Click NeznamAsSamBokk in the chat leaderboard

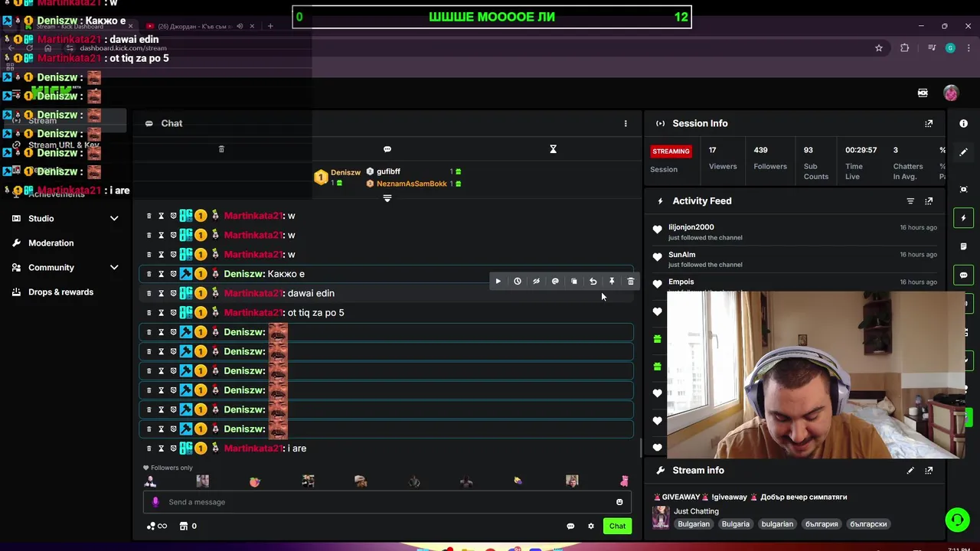[x=411, y=184]
